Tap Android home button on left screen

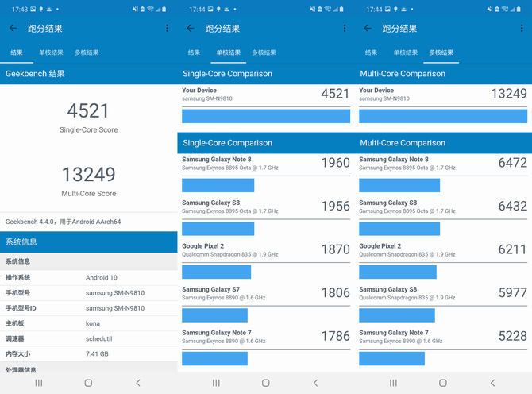[88, 383]
